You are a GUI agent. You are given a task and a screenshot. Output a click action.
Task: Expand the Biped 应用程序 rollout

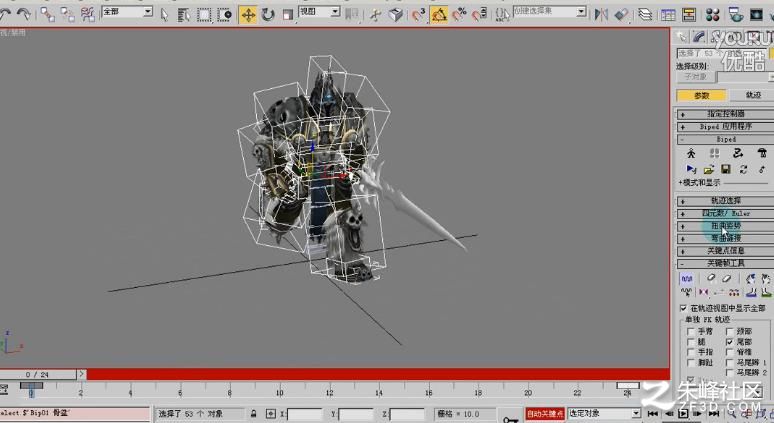coord(725,127)
